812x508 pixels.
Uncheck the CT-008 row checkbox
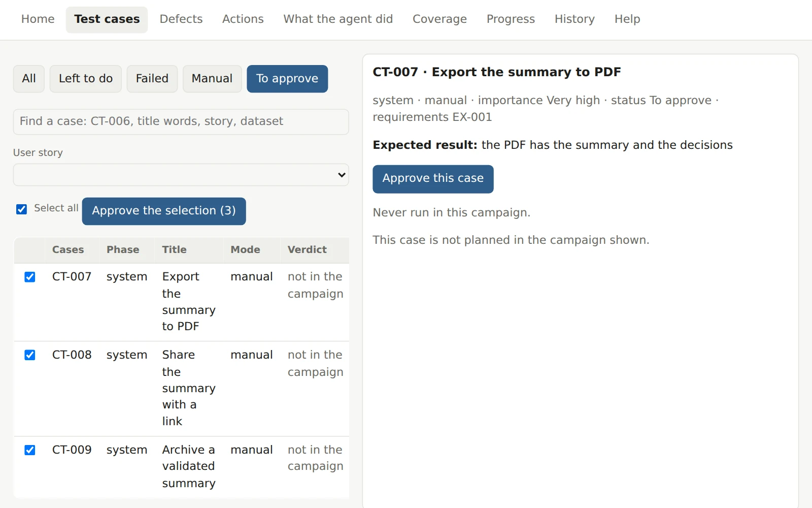[30, 355]
